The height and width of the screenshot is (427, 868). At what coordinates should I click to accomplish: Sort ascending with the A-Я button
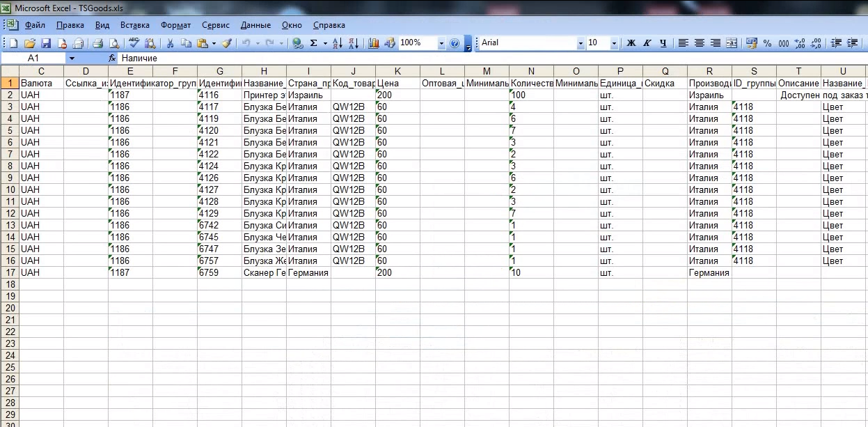pos(338,43)
